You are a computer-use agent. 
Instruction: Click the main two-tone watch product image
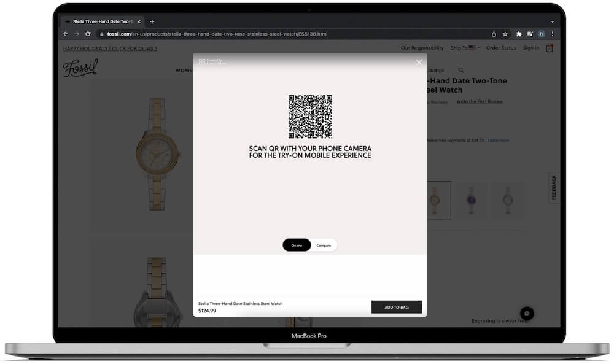click(x=157, y=154)
